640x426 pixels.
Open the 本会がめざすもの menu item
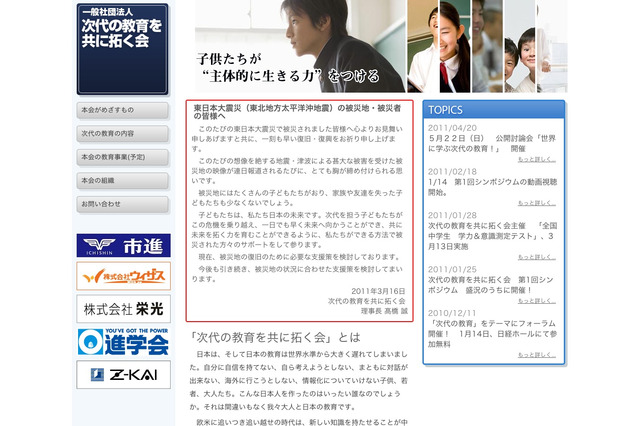pyautogui.click(x=122, y=110)
